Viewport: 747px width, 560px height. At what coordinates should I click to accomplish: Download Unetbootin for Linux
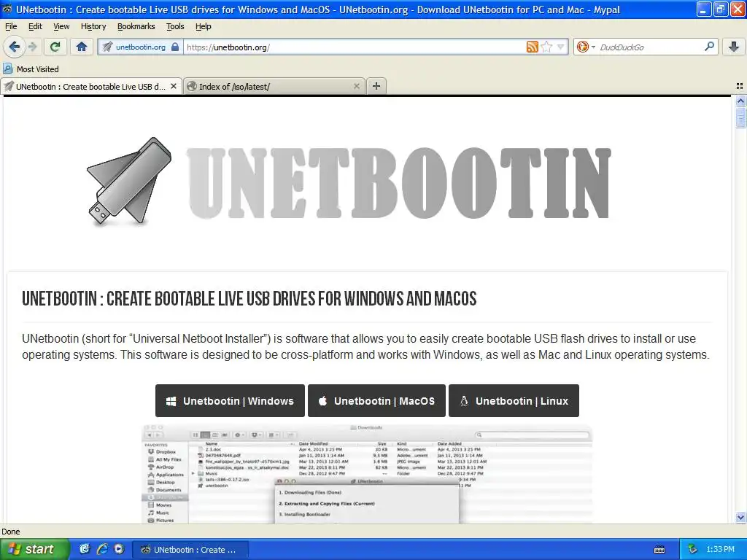(514, 401)
